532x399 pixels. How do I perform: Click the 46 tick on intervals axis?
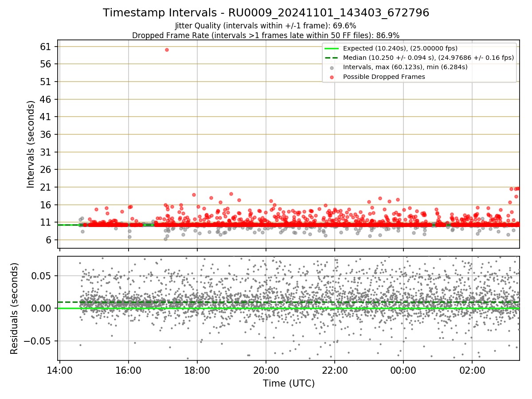point(47,99)
